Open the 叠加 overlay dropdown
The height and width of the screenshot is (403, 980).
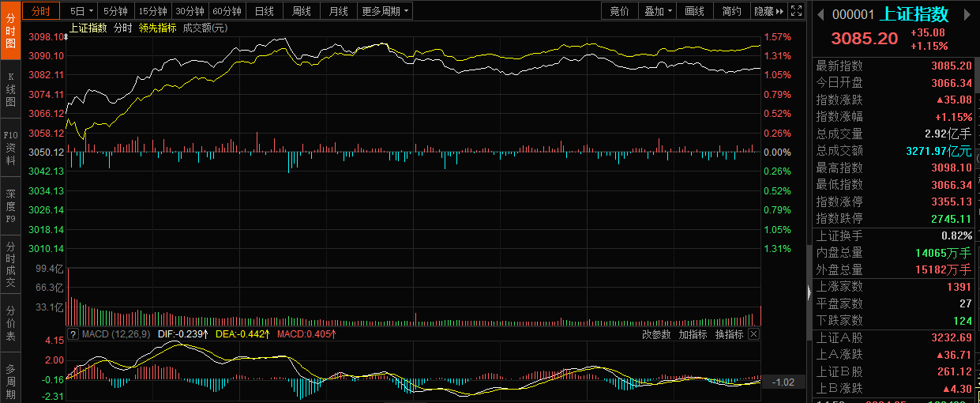pos(658,11)
